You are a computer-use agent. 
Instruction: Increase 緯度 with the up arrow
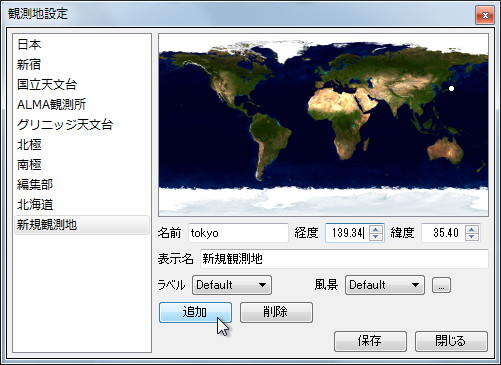click(x=471, y=229)
